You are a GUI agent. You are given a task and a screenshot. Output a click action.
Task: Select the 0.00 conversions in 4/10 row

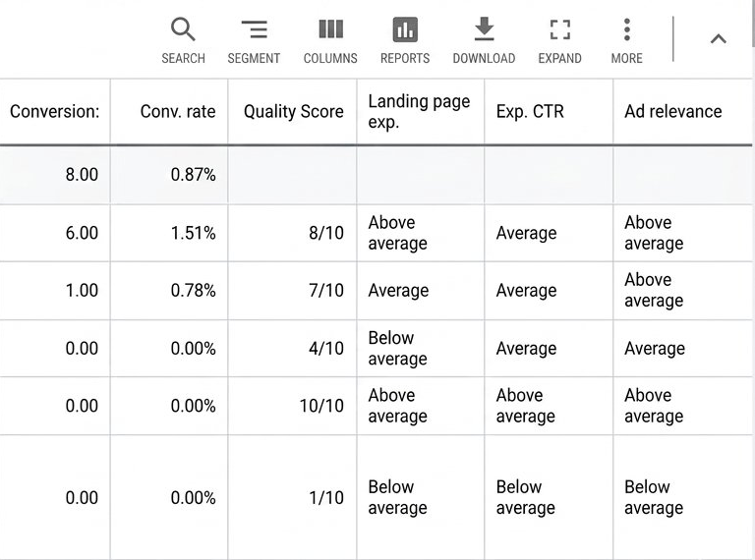tap(82, 349)
